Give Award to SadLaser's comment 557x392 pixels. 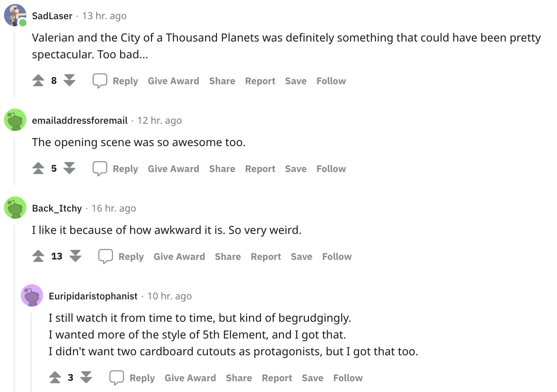pos(174,81)
